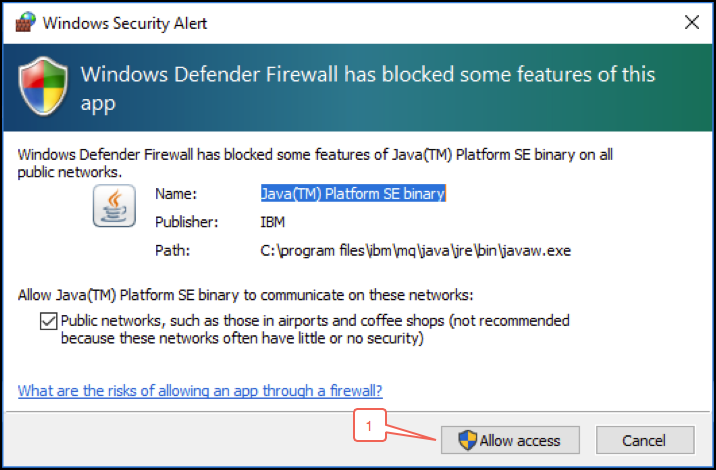Click the blue banner heading about blocked features
The height and width of the screenshot is (470, 716).
click(368, 88)
